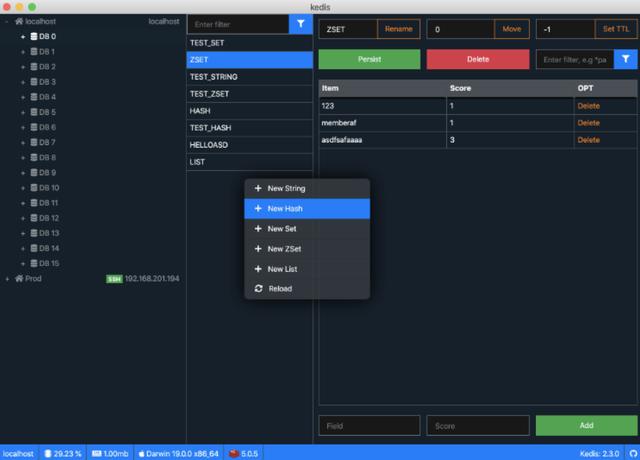The height and width of the screenshot is (460, 640).
Task: Choose Reload from context menu
Action: pyautogui.click(x=307, y=289)
